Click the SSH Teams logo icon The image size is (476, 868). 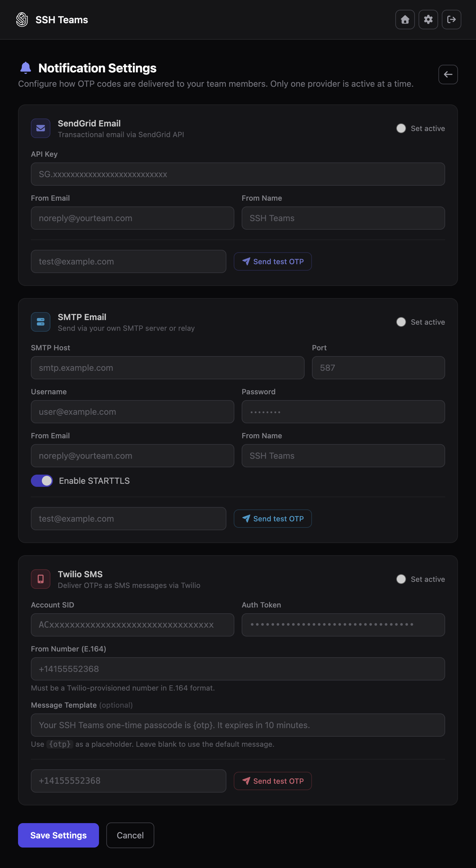[x=22, y=20]
